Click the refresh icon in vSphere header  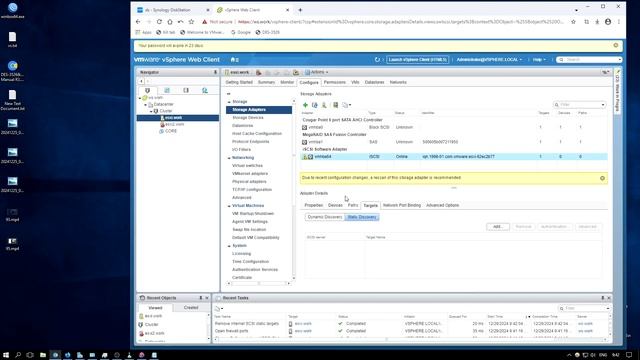(x=377, y=60)
